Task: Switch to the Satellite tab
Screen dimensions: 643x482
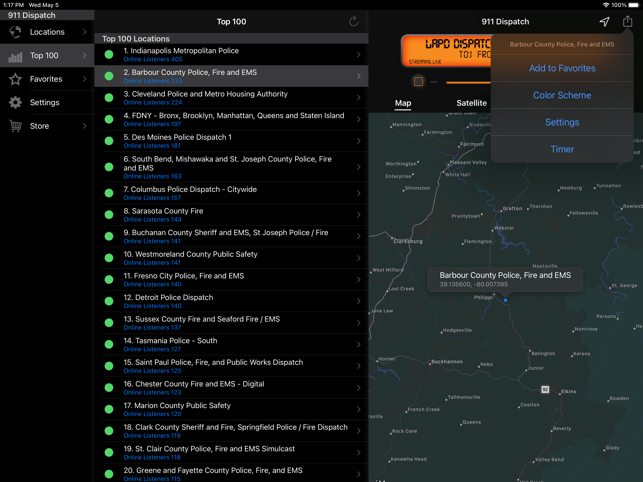Action: tap(472, 103)
